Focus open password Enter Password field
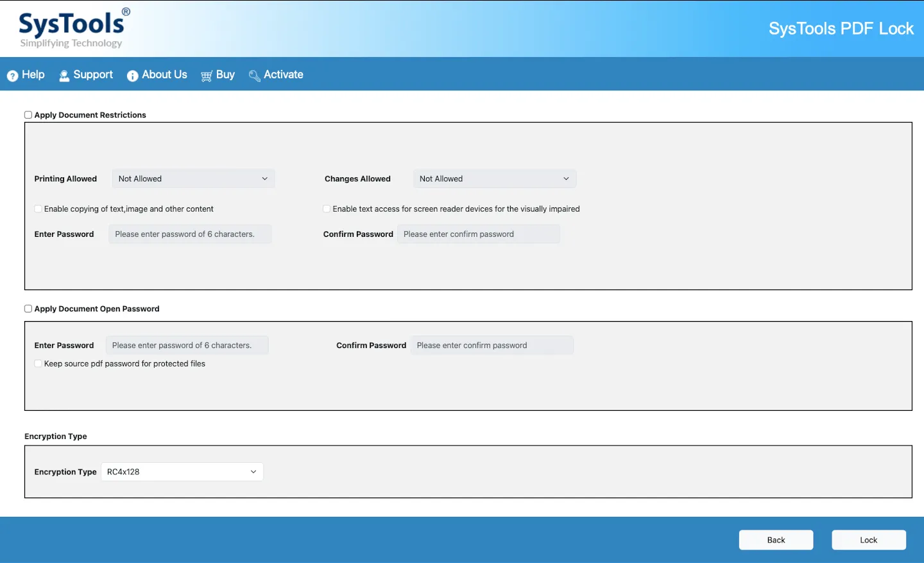 (187, 345)
